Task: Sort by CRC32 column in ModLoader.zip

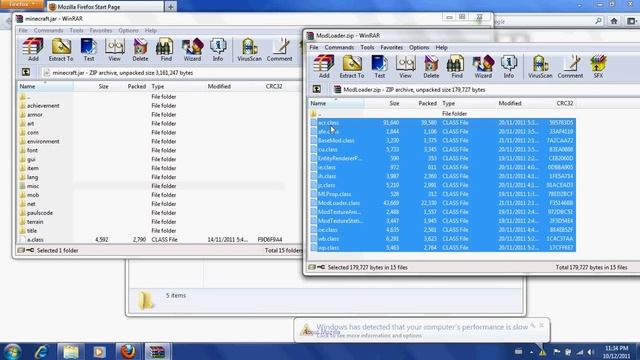Action: click(x=564, y=103)
